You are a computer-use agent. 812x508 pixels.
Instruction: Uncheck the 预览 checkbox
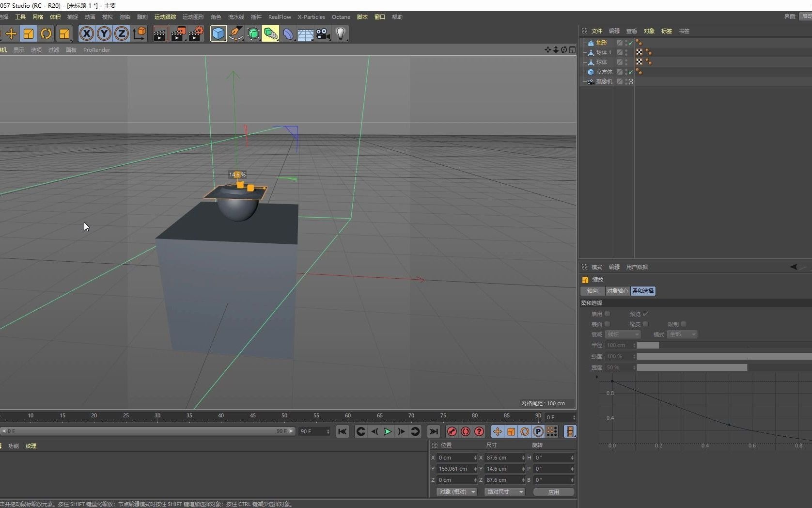pos(645,314)
